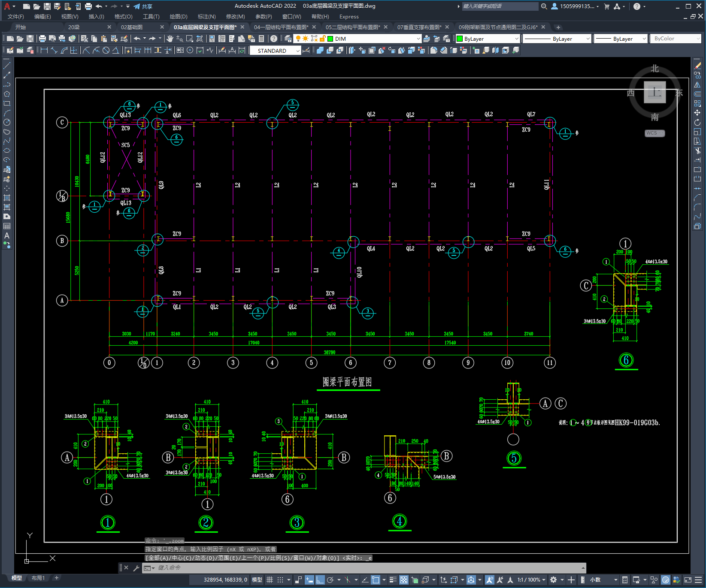Click the Autodesk App Store cart icon
The image size is (706, 588).
(606, 6)
